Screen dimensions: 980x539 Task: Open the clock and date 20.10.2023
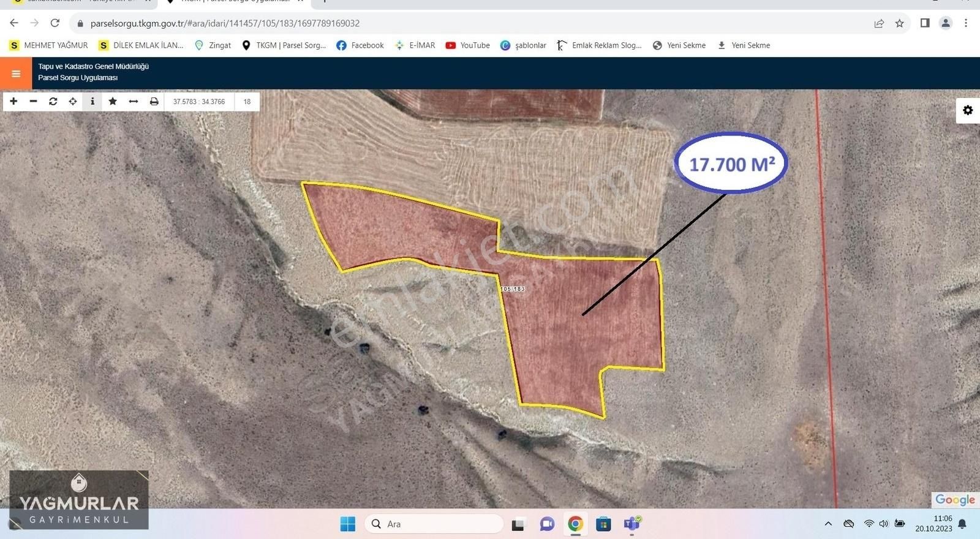coord(934,524)
